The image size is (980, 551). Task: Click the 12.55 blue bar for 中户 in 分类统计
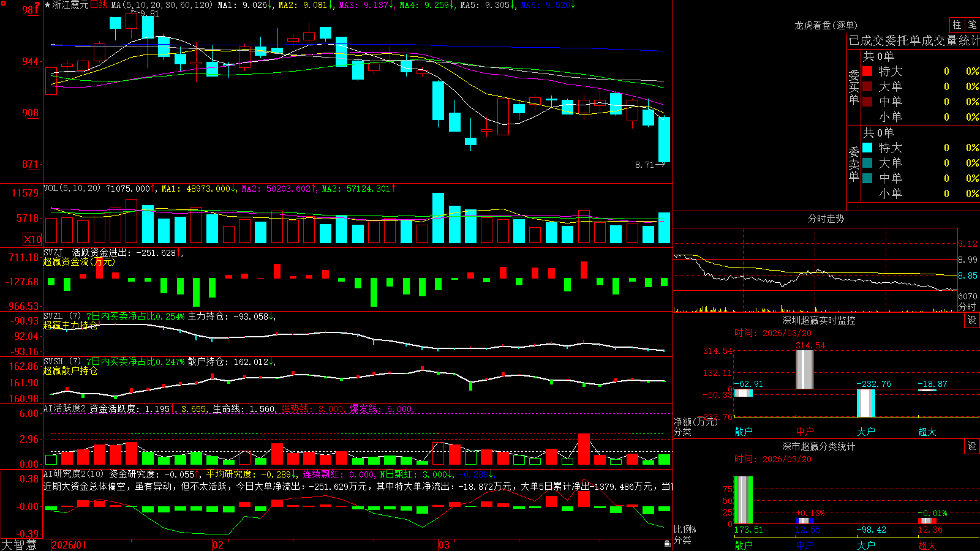coord(805,521)
